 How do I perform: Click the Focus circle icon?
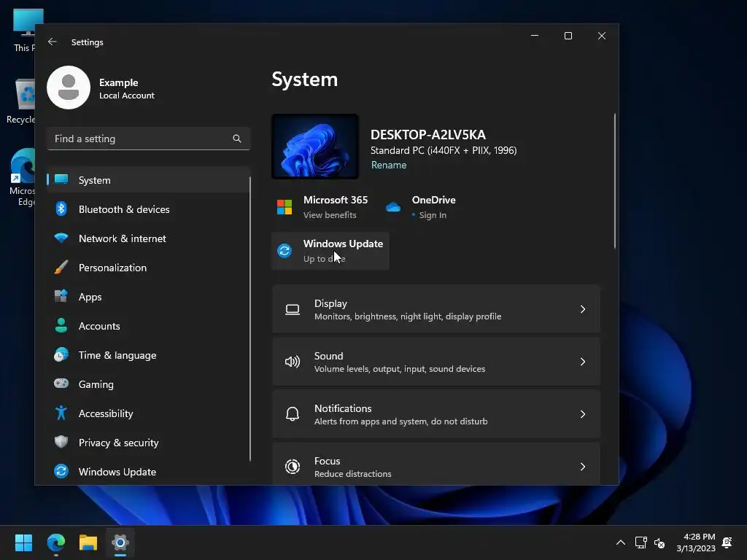[293, 467]
